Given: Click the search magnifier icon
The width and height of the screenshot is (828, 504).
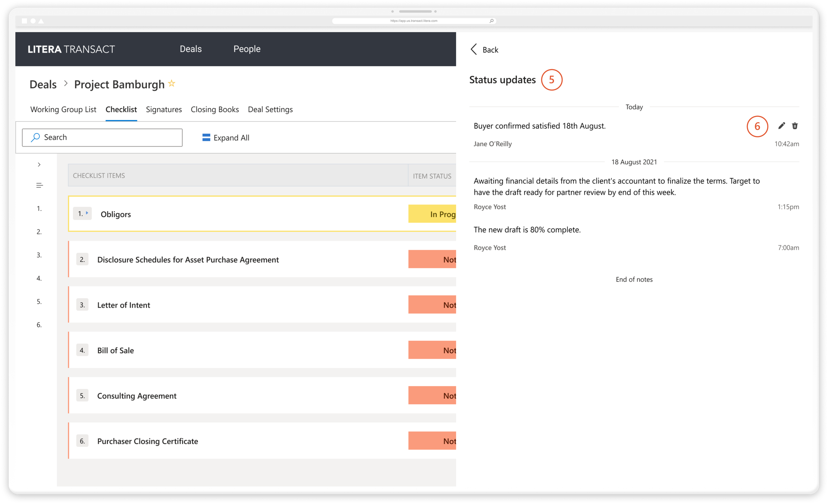Looking at the screenshot, I should pos(35,137).
